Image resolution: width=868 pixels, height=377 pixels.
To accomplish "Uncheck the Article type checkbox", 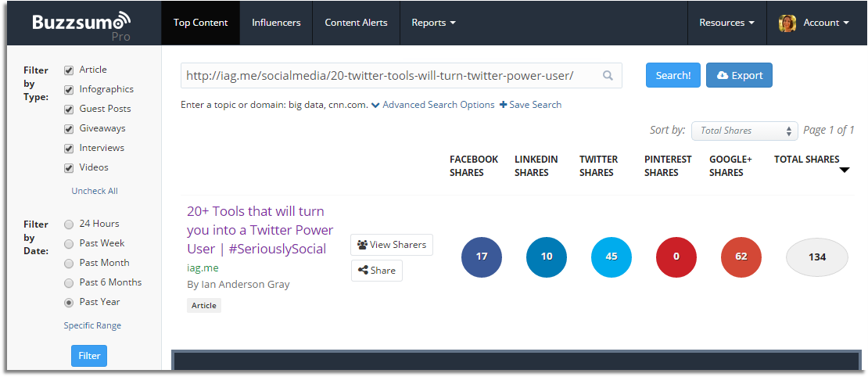I will tap(69, 70).
